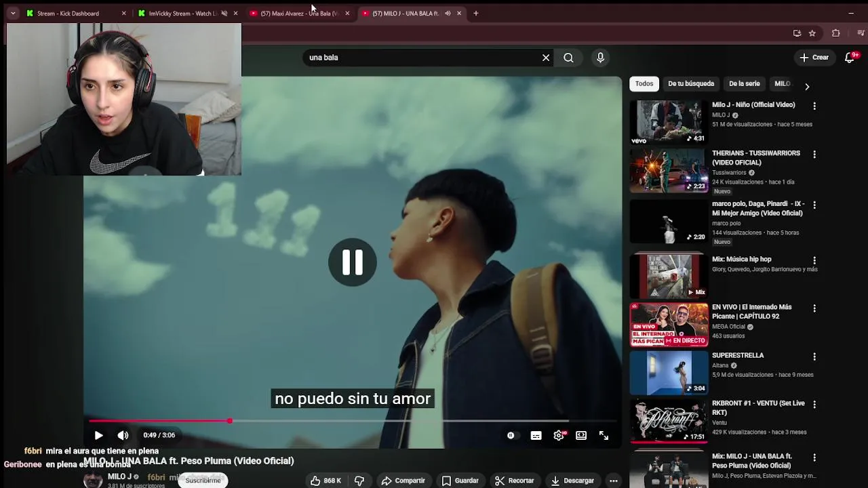Click the install app icon in address bar

(x=797, y=33)
